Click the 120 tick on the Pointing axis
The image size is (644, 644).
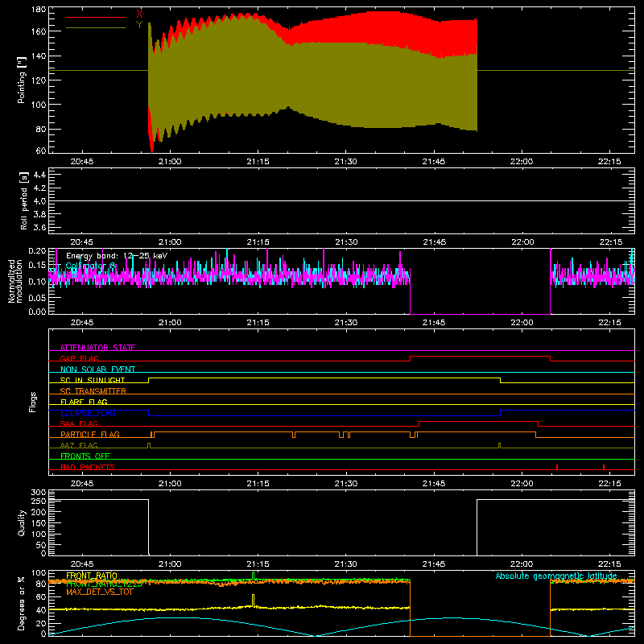[x=39, y=80]
